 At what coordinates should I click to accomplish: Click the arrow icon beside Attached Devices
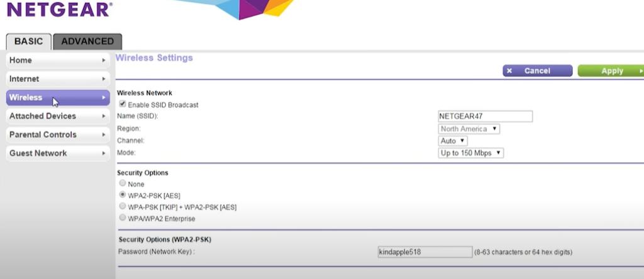click(x=104, y=116)
